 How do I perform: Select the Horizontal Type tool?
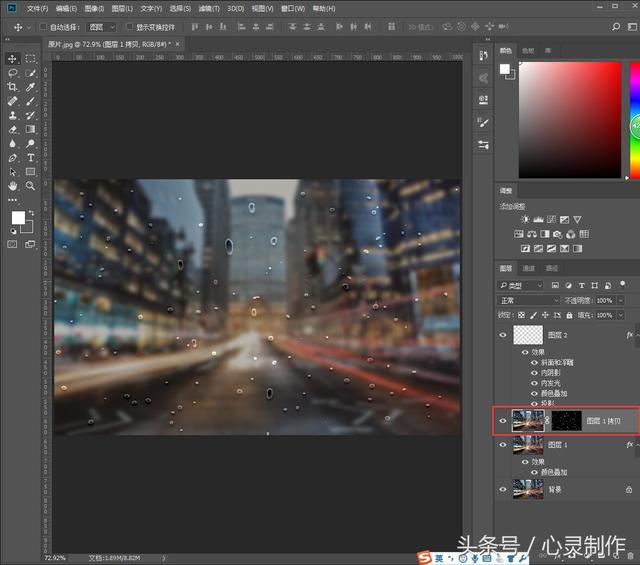[x=31, y=157]
